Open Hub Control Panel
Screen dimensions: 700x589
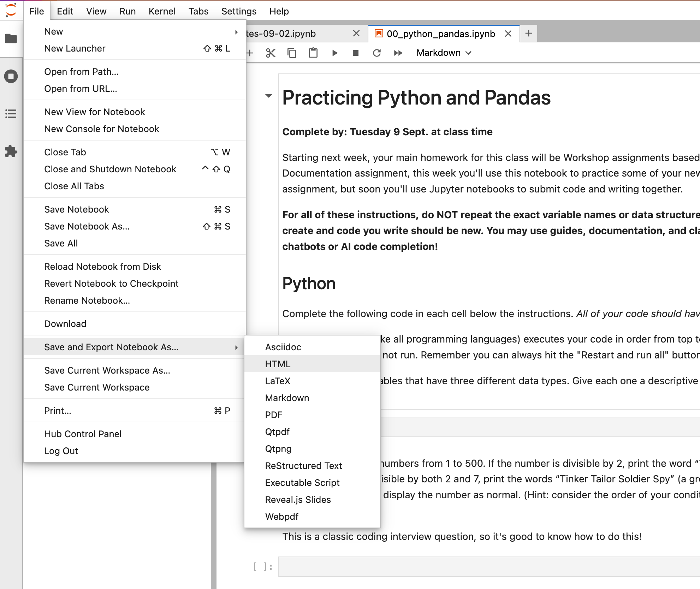click(135, 434)
